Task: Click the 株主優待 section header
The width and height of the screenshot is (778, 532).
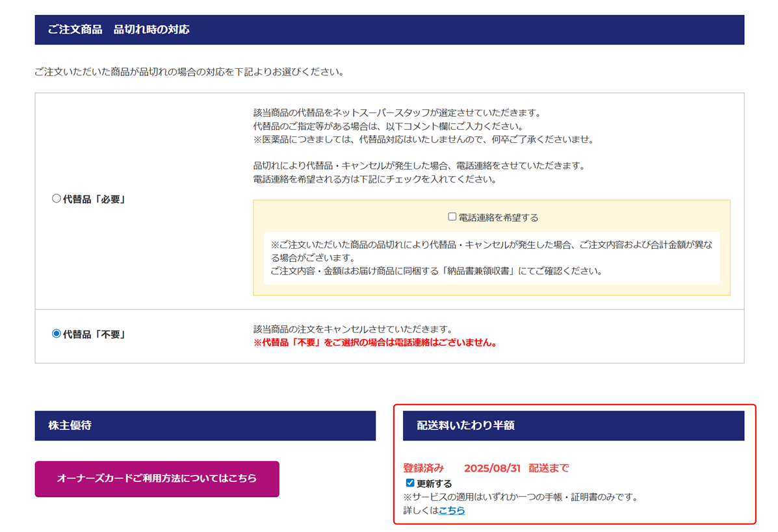Action: pyautogui.click(x=70, y=426)
